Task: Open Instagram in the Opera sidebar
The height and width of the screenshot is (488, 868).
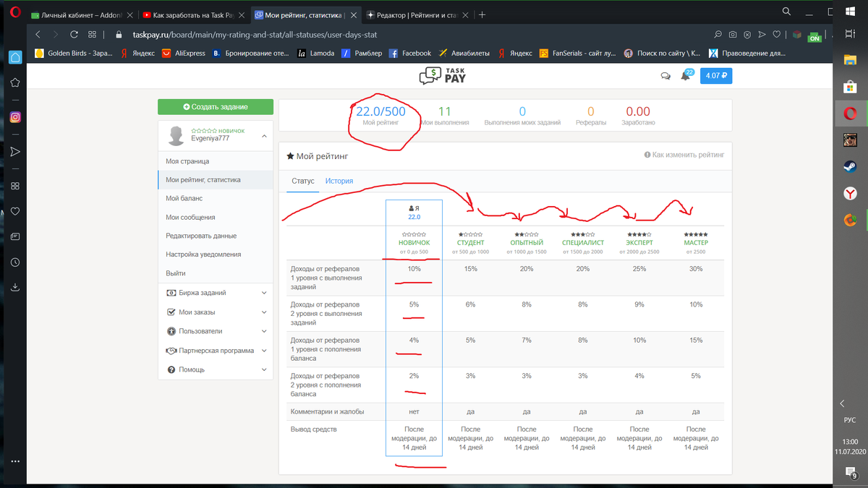Action: pos(14,116)
